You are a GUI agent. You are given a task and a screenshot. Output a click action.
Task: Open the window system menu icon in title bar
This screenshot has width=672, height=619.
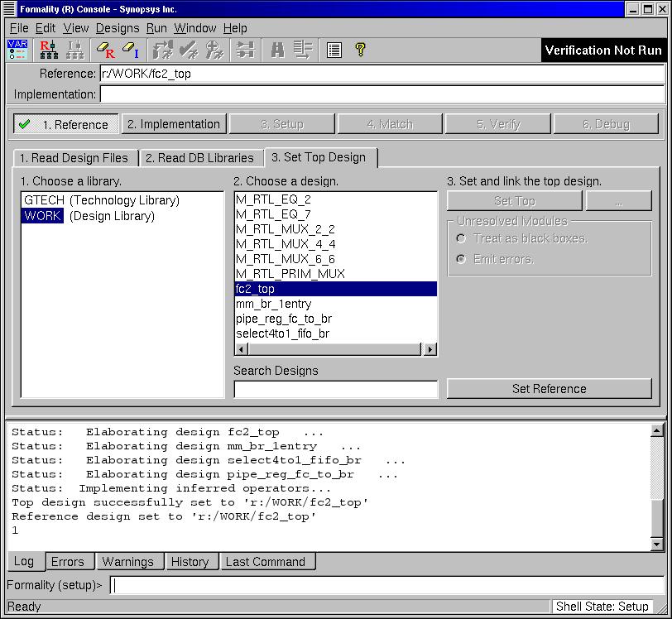[9, 9]
